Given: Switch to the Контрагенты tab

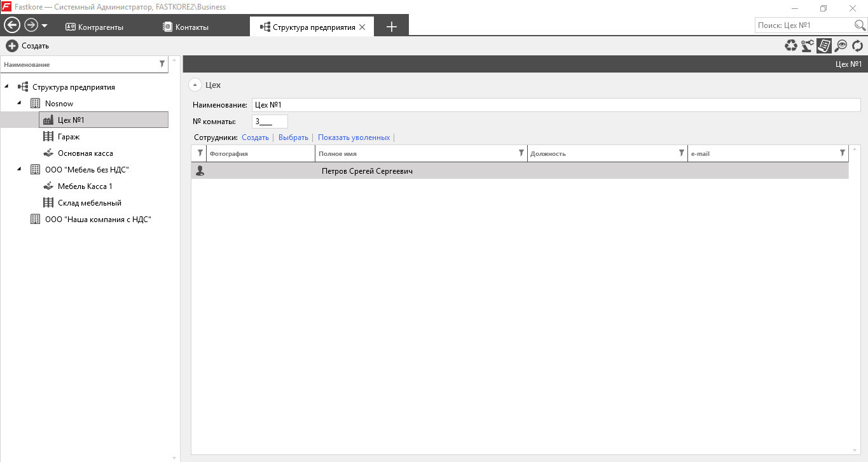Looking at the screenshot, I should [x=95, y=27].
